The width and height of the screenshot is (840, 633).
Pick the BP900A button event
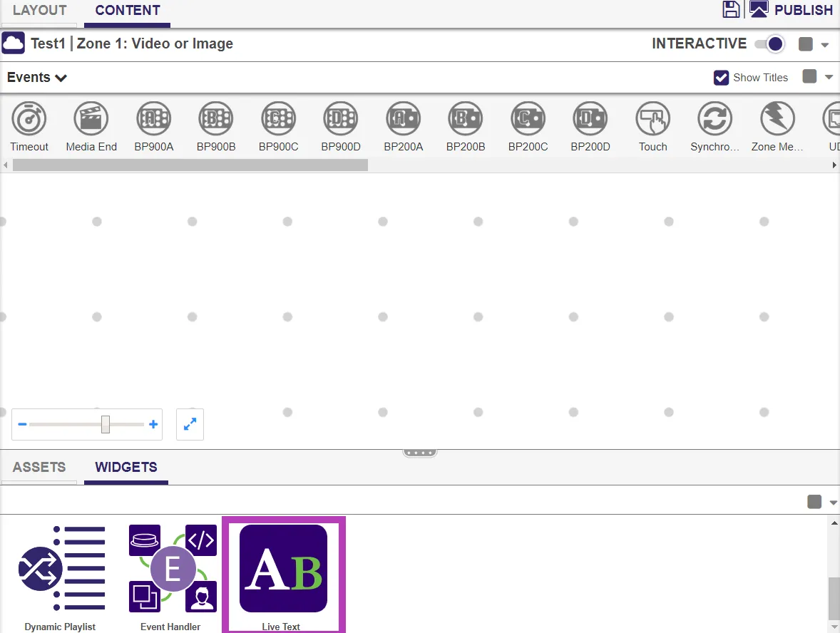(154, 118)
